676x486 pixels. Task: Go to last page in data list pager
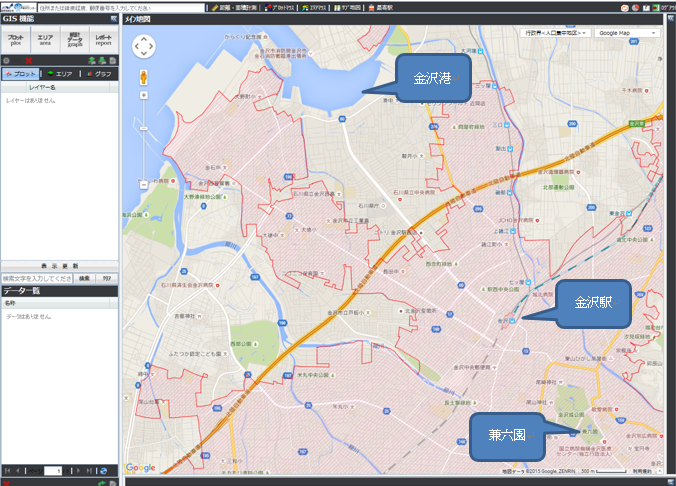pyautogui.click(x=89, y=470)
